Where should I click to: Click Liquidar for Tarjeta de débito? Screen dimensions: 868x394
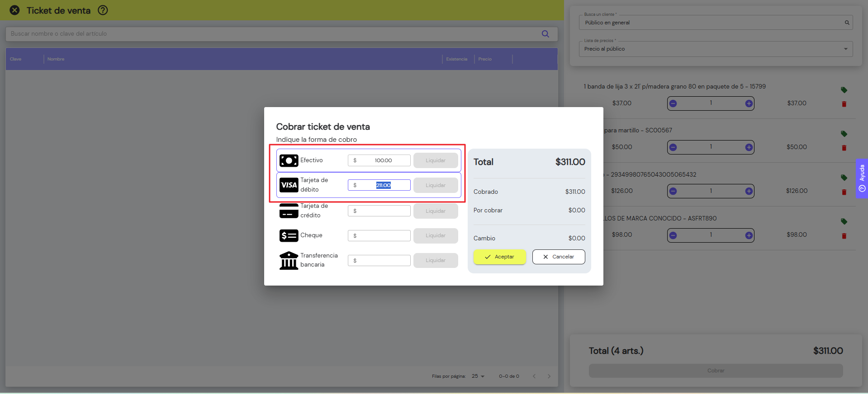click(x=436, y=185)
